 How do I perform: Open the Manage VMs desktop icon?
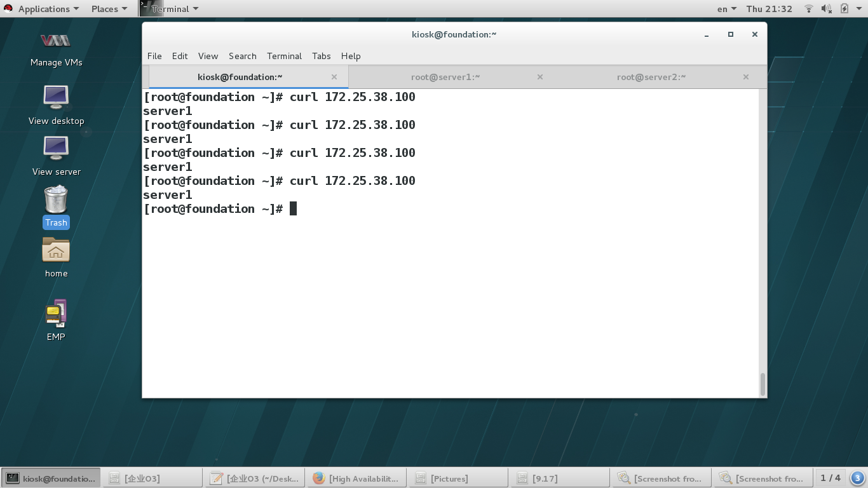pyautogui.click(x=56, y=50)
